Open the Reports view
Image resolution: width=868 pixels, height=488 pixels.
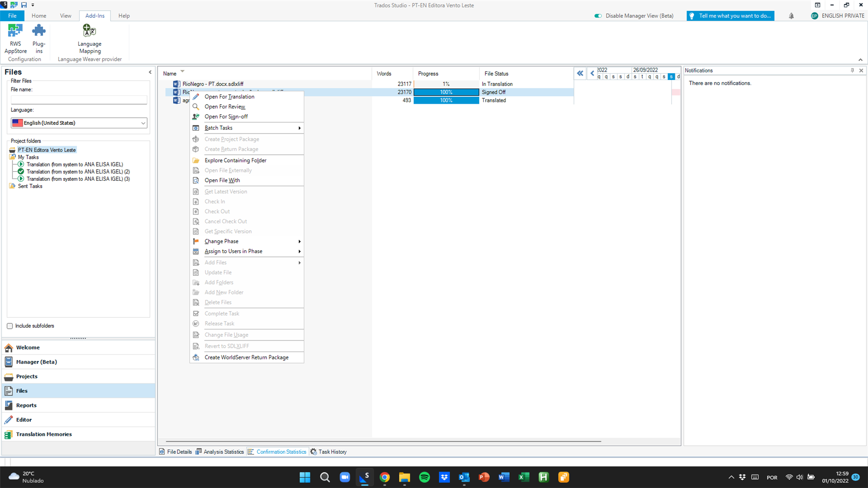point(79,405)
